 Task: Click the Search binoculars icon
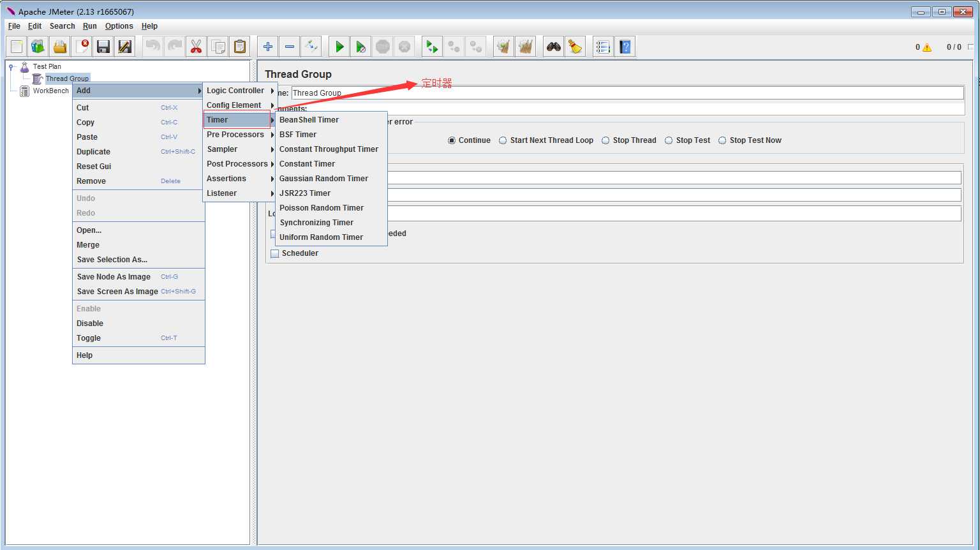(554, 47)
